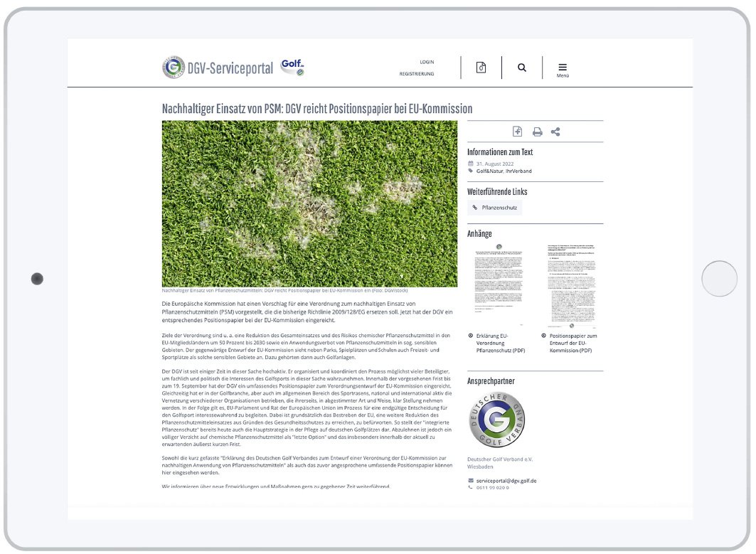Add article to notepad with plus-document icon
The height and width of the screenshot is (554, 756).
(517, 132)
